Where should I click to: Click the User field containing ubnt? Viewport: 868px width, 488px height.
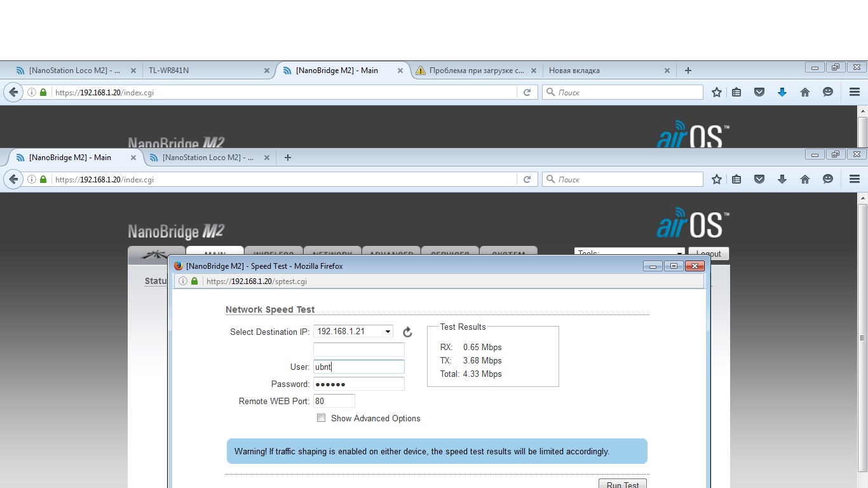tap(359, 367)
